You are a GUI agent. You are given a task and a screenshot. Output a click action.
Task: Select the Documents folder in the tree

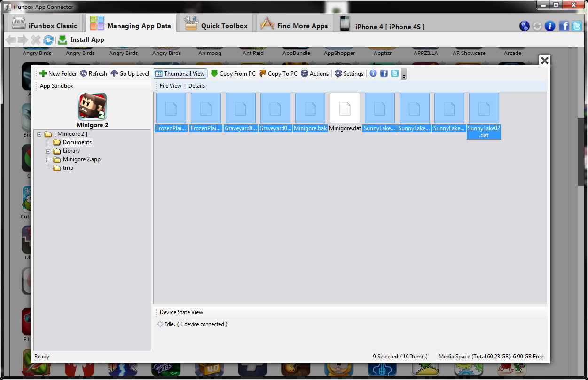[x=77, y=142]
